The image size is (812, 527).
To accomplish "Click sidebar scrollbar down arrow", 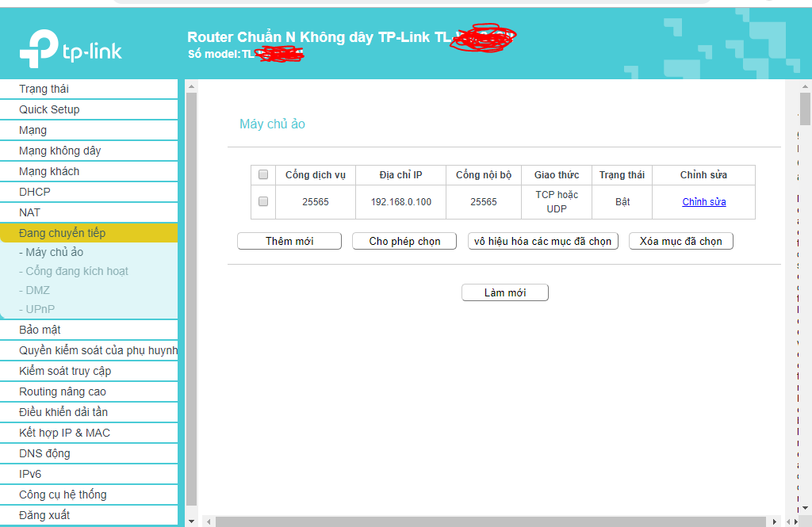I will click(x=192, y=521).
